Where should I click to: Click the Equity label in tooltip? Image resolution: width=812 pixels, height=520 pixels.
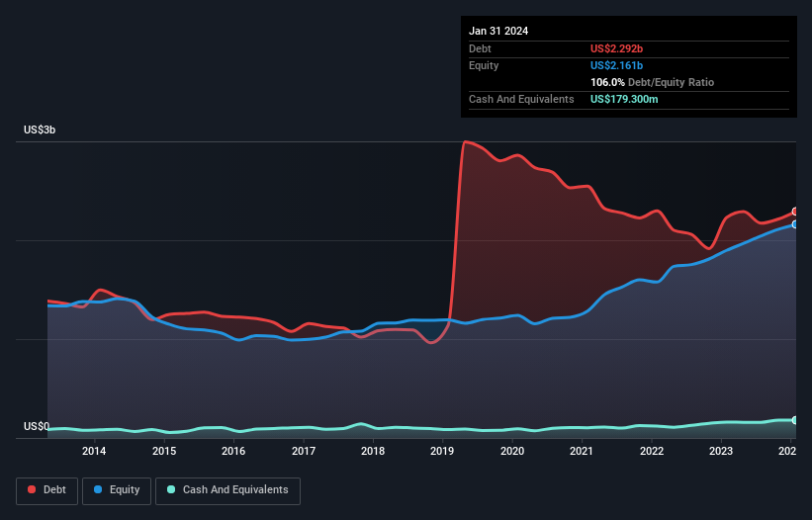[484, 65]
